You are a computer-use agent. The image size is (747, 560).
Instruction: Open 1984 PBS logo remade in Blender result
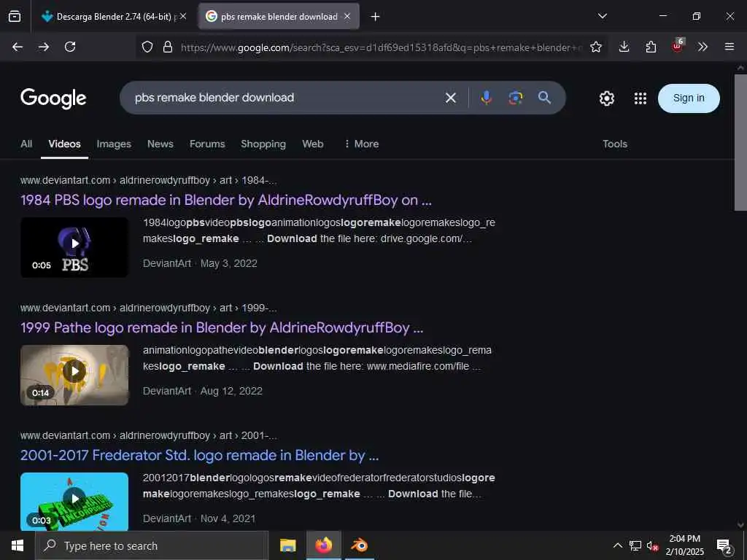click(226, 200)
